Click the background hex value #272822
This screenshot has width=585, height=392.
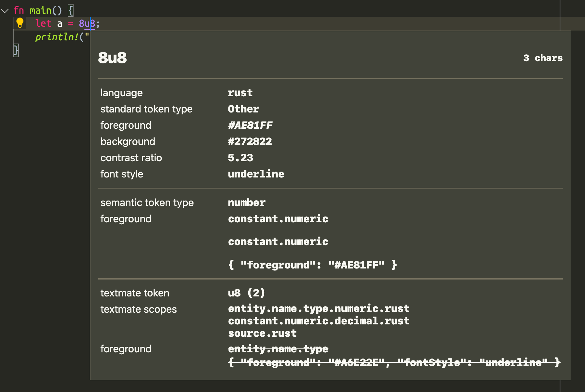[x=250, y=141]
